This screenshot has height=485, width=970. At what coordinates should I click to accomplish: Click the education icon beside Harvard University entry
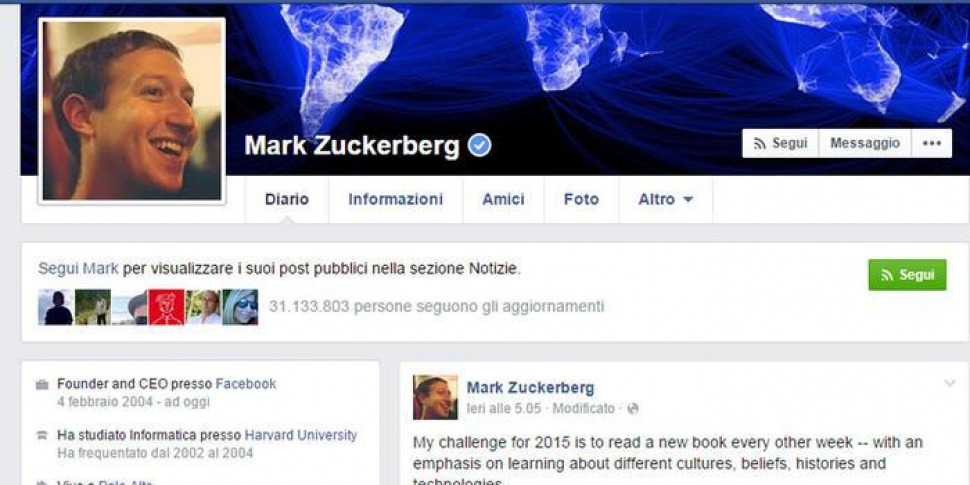(x=42, y=436)
